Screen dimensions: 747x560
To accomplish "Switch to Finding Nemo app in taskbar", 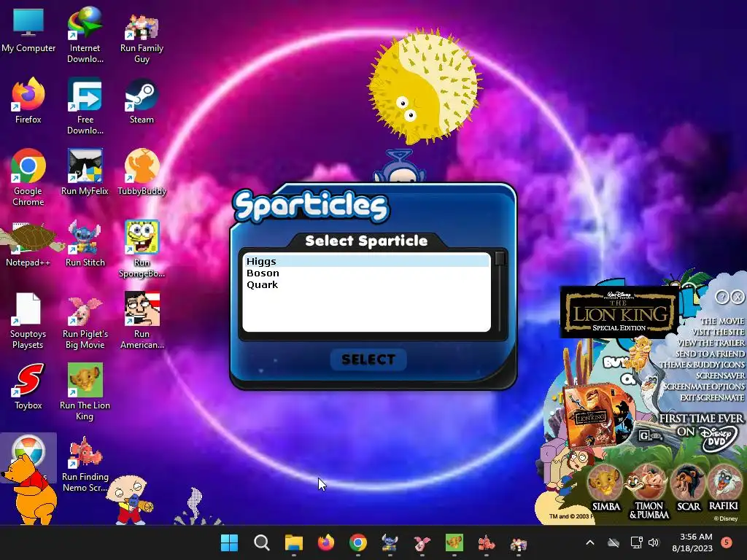I will click(x=486, y=542).
